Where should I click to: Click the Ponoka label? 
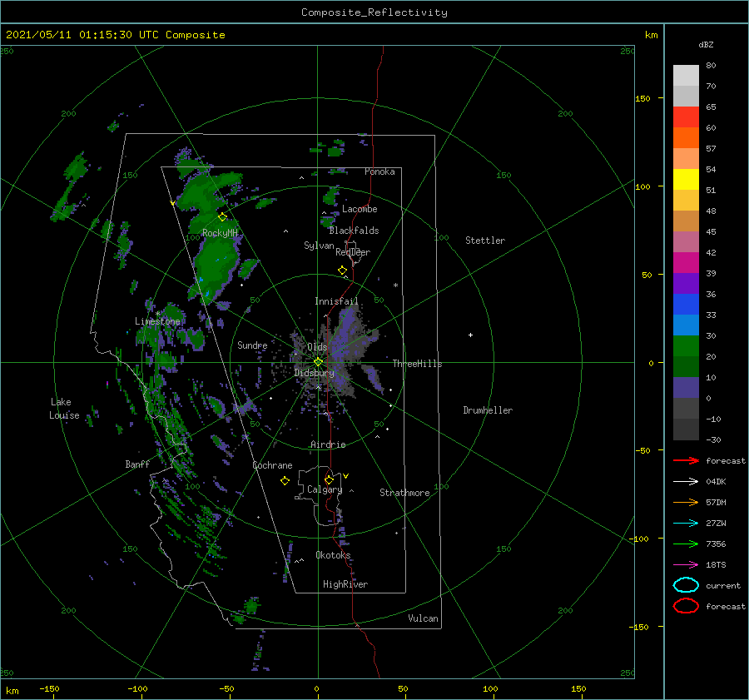click(379, 171)
